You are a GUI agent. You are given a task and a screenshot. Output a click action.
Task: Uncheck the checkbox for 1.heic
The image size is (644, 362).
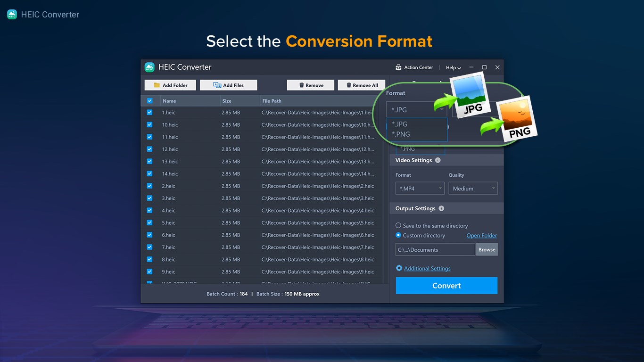[149, 112]
